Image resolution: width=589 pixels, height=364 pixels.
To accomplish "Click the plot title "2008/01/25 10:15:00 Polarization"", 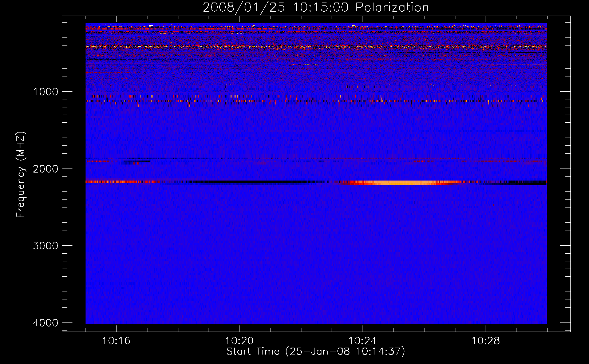I will click(316, 8).
